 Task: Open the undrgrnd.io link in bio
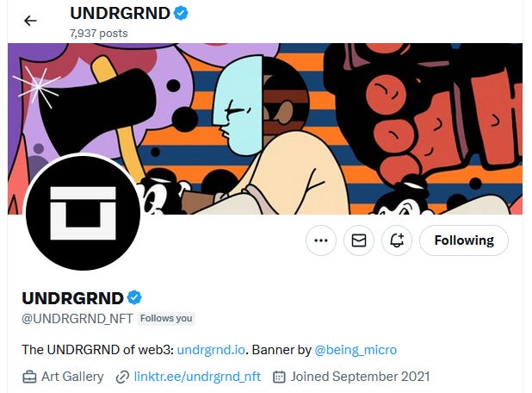click(x=211, y=350)
